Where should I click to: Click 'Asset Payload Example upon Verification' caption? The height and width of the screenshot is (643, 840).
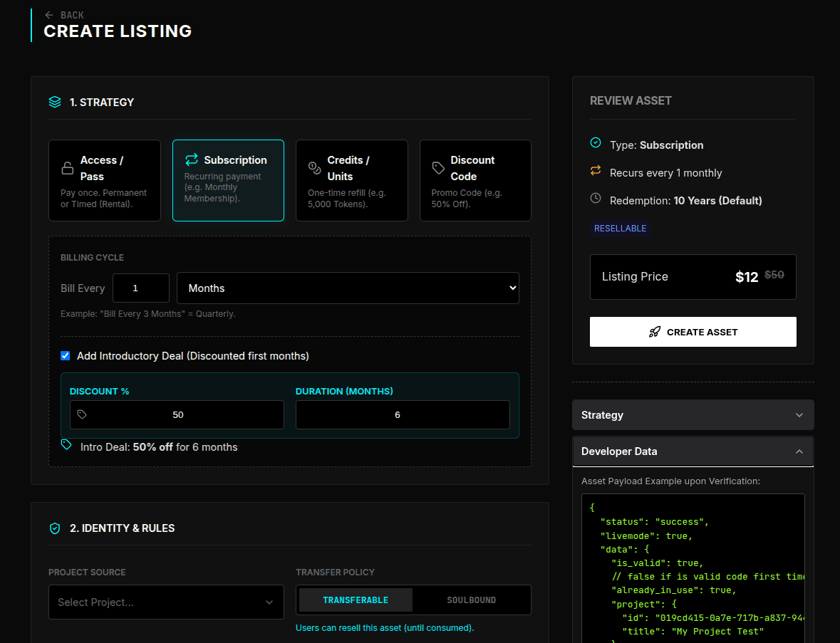coord(670,481)
